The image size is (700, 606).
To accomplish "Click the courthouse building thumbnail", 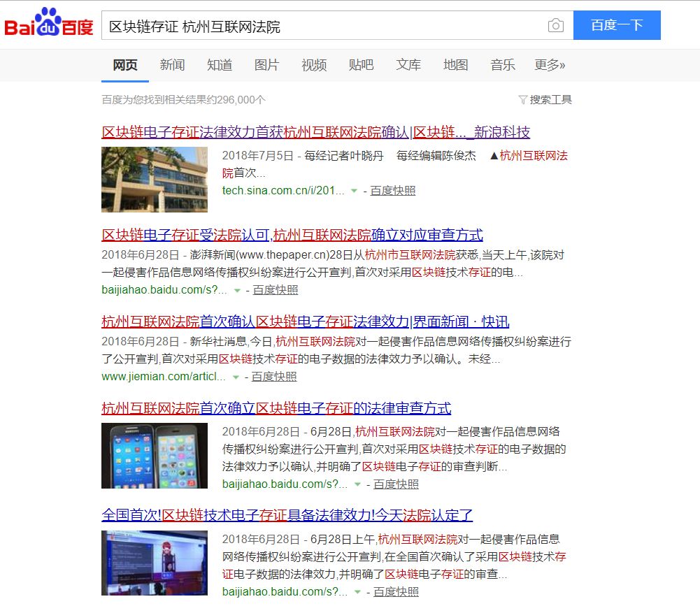I will coord(155,180).
